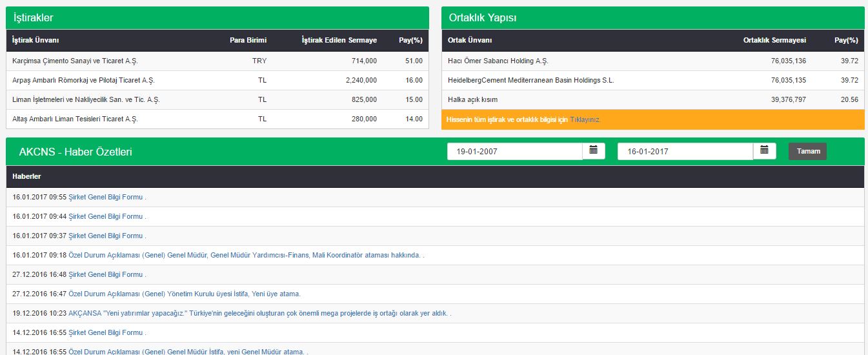Viewport: 868px width, 355px height.
Task: Click the 20.56 share percentage
Action: pos(849,99)
